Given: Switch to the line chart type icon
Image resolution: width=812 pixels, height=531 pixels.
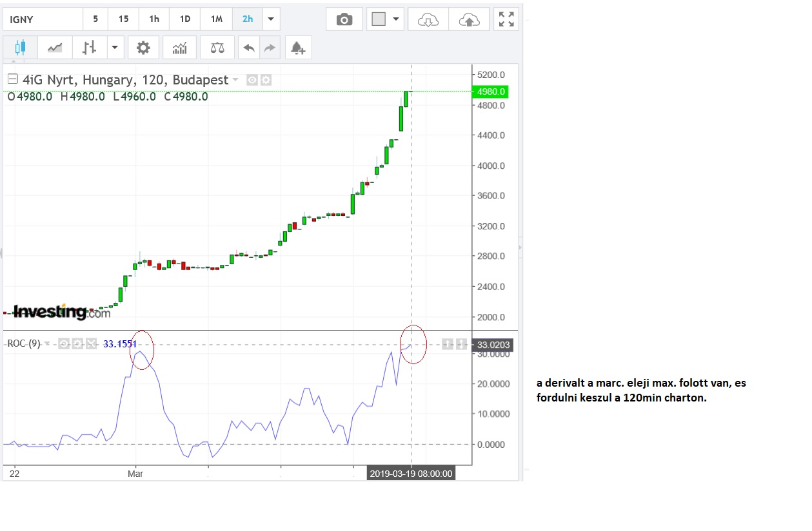Looking at the screenshot, I should (x=55, y=47).
